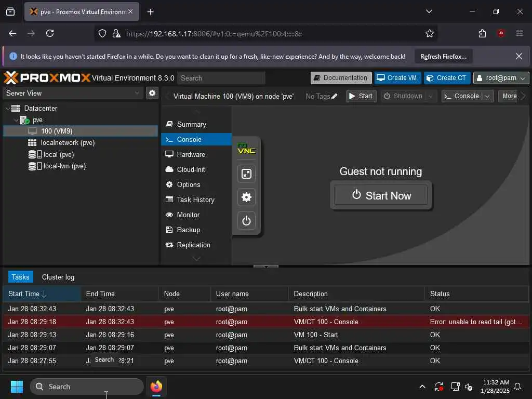Image resolution: width=532 pixels, height=399 pixels.
Task: Open the Documentation button
Action: (341, 78)
